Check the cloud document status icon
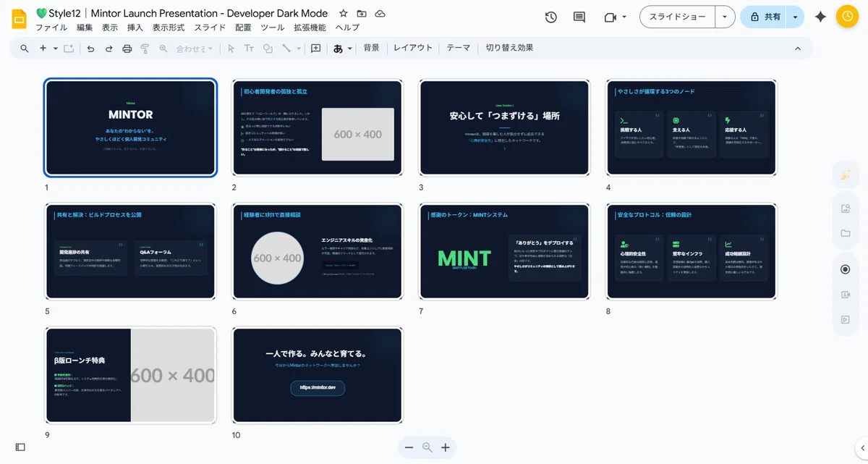 coord(380,13)
